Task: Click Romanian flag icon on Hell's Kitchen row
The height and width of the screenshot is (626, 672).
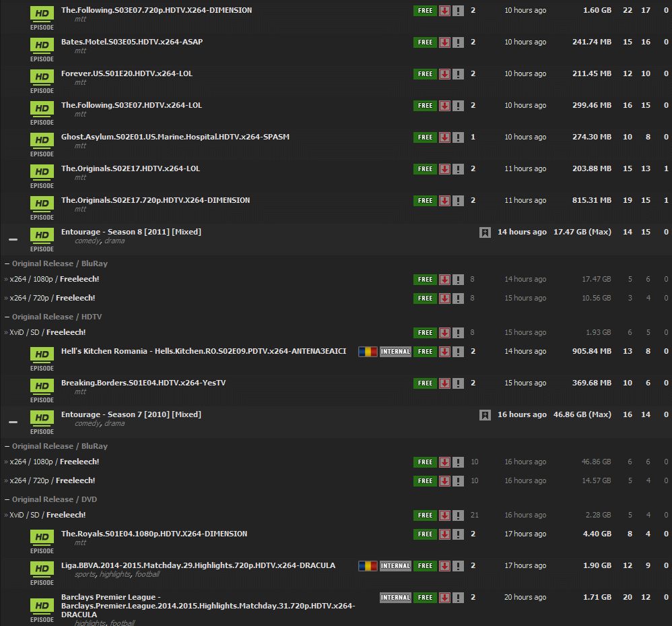Action: (x=368, y=352)
